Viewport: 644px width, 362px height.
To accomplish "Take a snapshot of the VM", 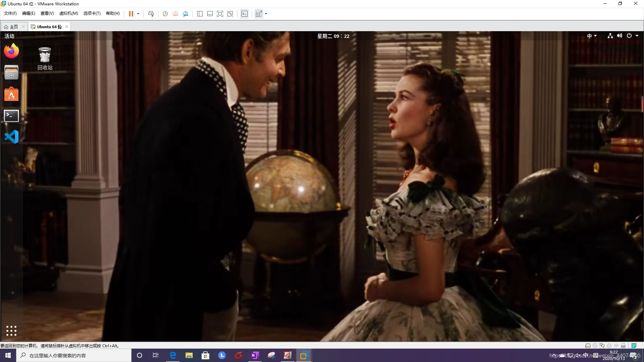I will click(165, 14).
